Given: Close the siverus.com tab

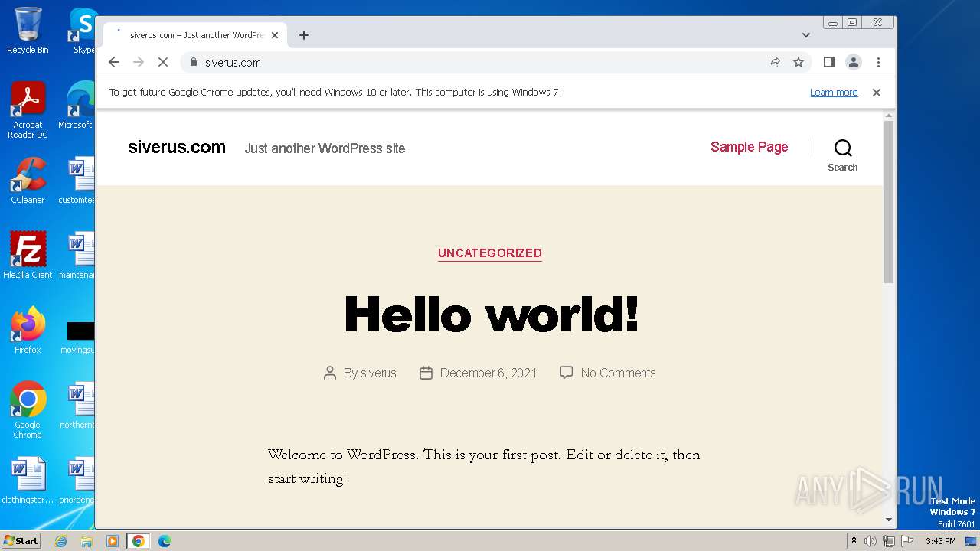Looking at the screenshot, I should (275, 35).
